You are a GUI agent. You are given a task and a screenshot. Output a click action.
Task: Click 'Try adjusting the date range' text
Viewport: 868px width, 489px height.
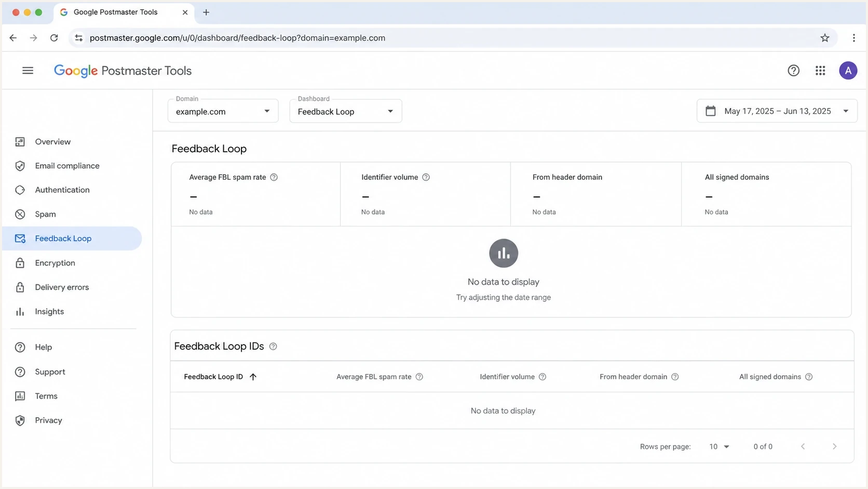(504, 298)
